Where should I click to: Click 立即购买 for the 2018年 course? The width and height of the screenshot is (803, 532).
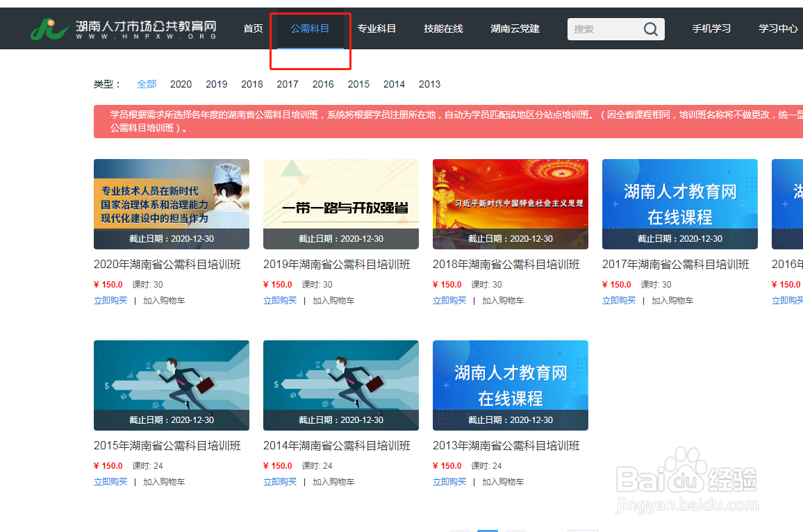449,301
